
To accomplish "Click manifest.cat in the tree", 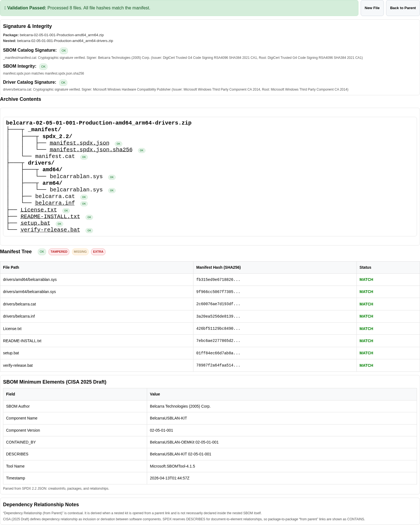I will pos(55,156).
